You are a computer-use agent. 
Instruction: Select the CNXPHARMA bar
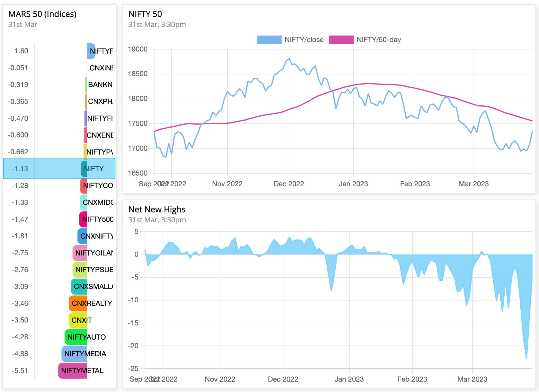tap(86, 101)
